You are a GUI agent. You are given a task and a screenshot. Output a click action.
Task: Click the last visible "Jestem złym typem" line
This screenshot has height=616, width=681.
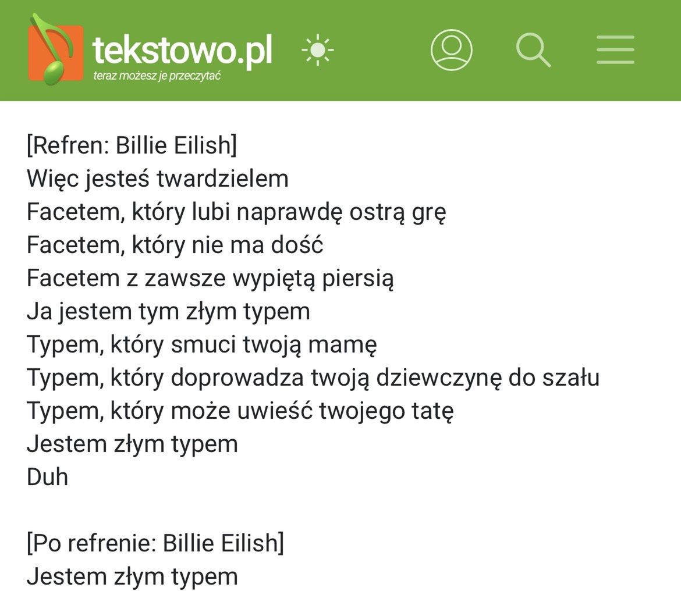click(132, 576)
